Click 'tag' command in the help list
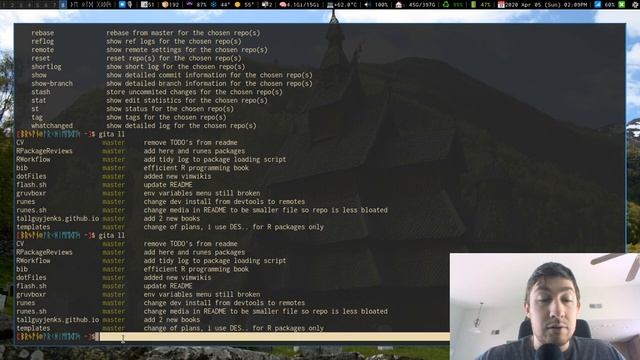This screenshot has height=360, width=640. (x=37, y=117)
